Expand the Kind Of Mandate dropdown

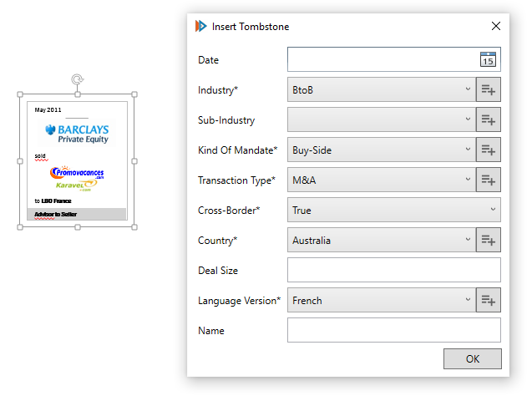[381, 150]
